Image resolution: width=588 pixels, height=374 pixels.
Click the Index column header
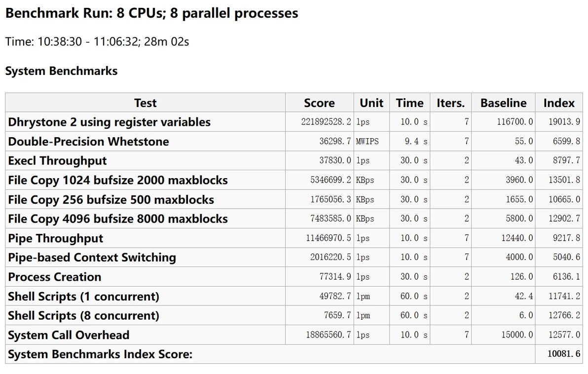[x=559, y=103]
